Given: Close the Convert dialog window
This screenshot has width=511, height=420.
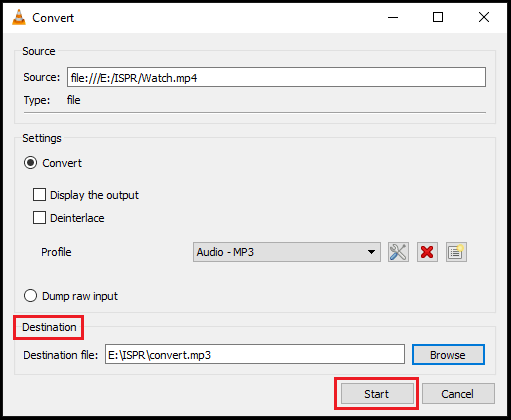Looking at the screenshot, I should pyautogui.click(x=484, y=17).
